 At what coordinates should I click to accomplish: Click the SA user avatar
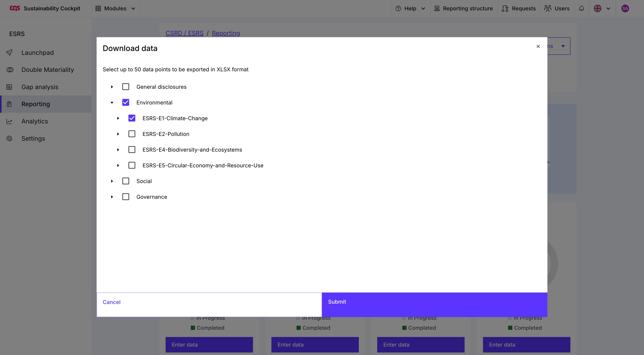pyautogui.click(x=625, y=8)
